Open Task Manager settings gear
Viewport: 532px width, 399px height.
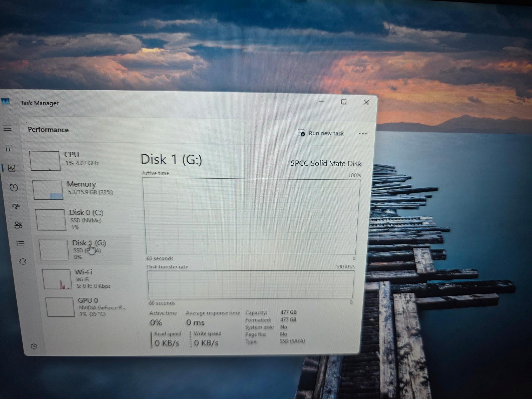tap(34, 346)
